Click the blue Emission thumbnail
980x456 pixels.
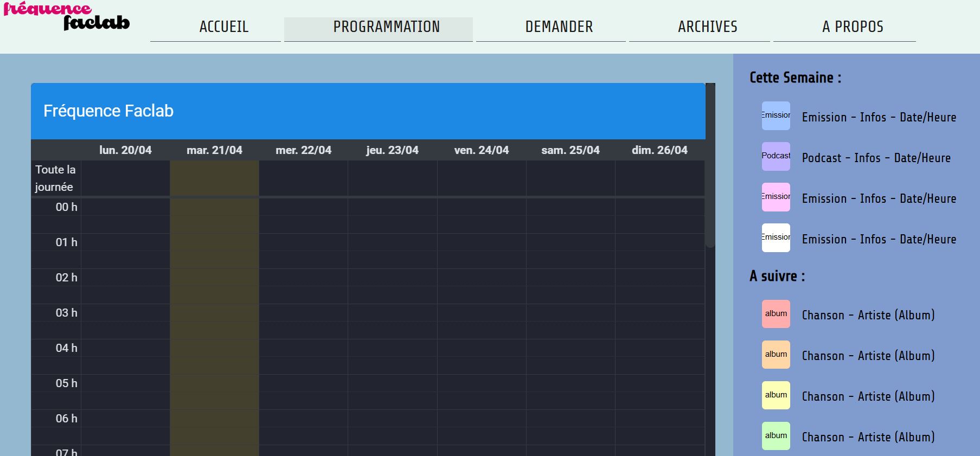[776, 115]
